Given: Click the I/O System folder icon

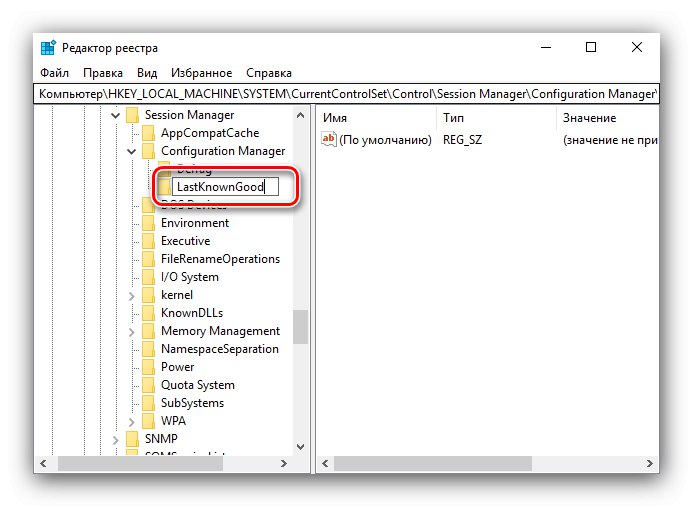Looking at the screenshot, I should click(148, 278).
